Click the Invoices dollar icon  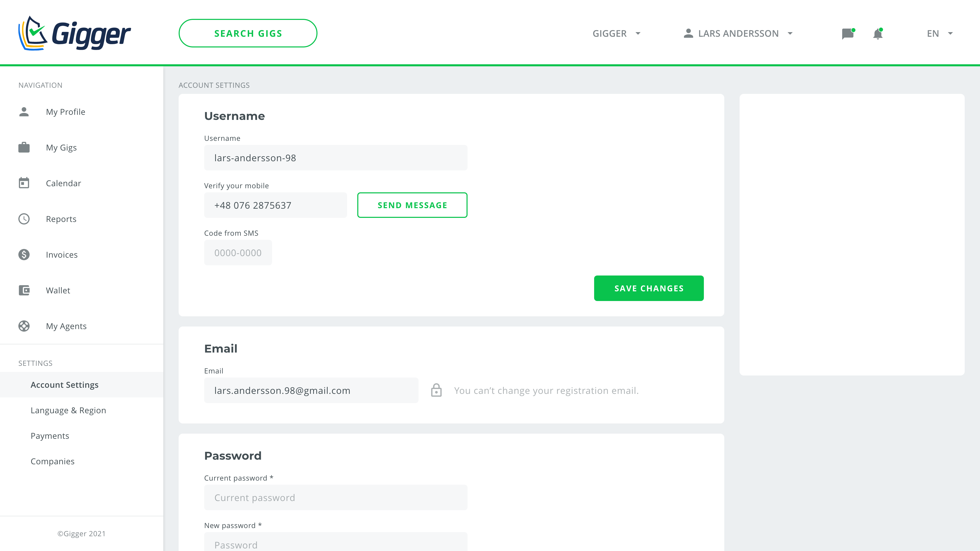24,254
